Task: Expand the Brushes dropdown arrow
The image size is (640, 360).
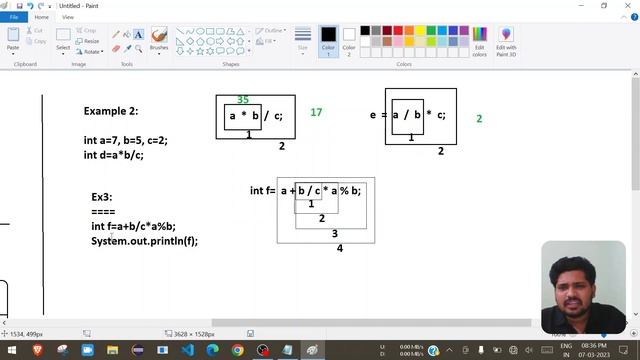Action: [x=159, y=53]
